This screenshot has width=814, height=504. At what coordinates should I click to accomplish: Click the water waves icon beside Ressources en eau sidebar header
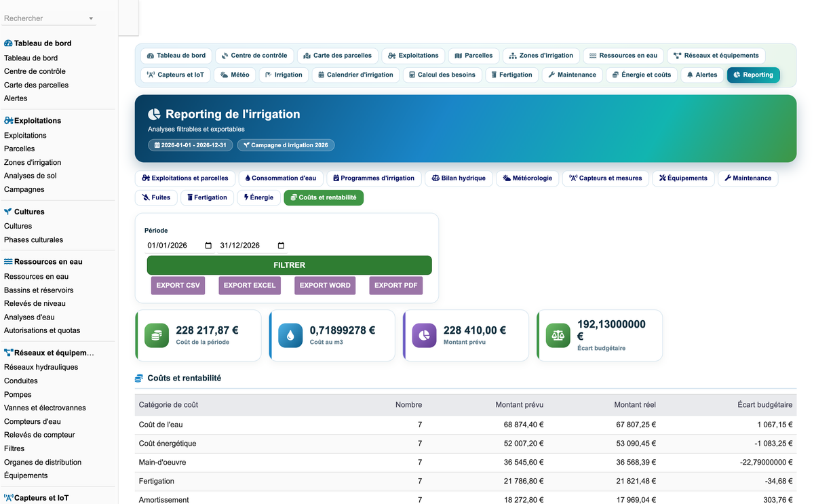pyautogui.click(x=8, y=261)
